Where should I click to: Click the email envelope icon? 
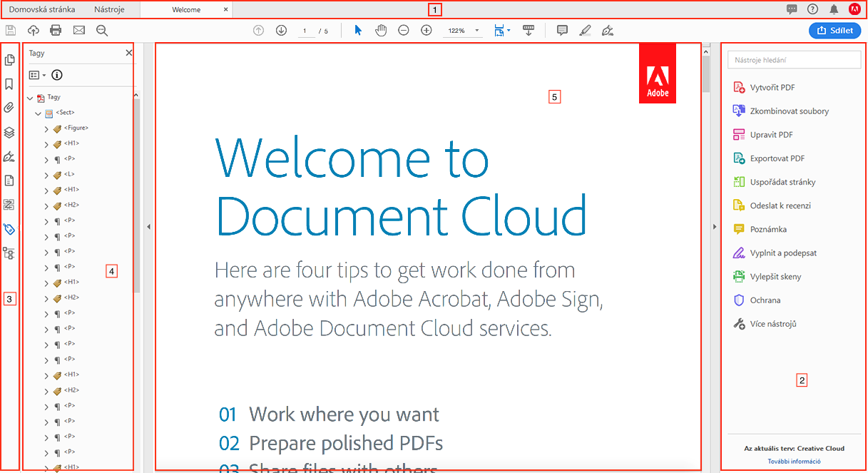(78, 31)
